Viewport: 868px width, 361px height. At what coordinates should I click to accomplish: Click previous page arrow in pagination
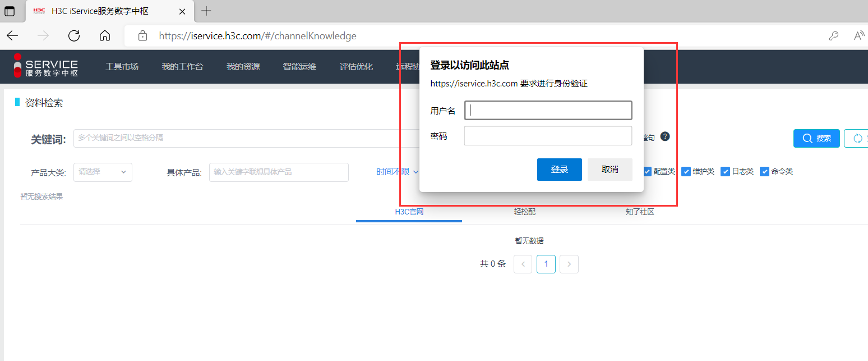pyautogui.click(x=523, y=264)
